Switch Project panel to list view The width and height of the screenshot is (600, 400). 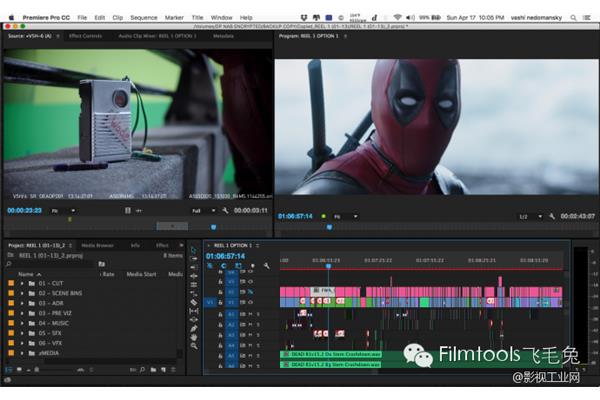pyautogui.click(x=9, y=370)
